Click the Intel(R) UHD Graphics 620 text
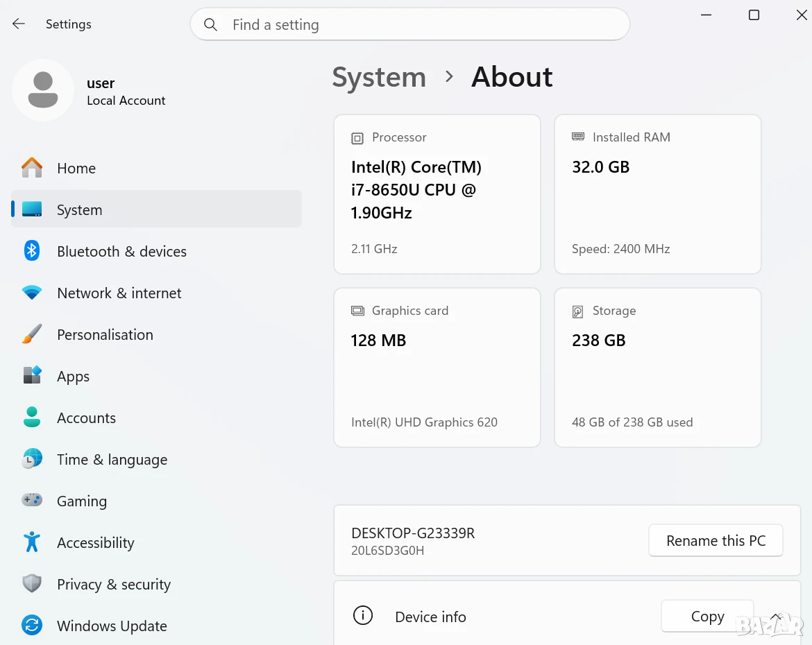Screen dimensions: 812x645 [424, 422]
